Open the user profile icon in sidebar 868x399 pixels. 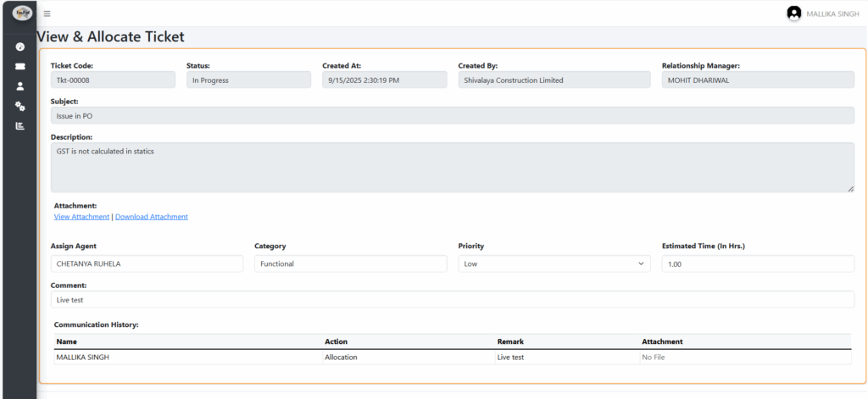(x=19, y=86)
